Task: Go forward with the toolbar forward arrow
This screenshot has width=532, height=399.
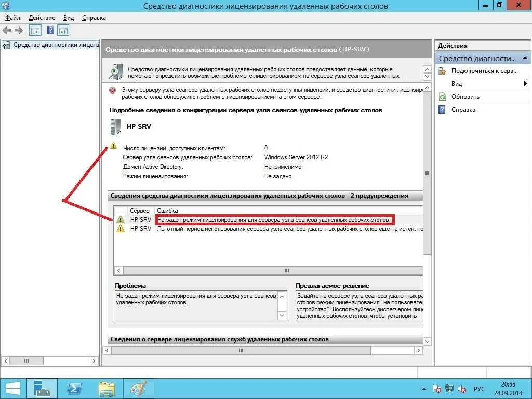Action: (x=19, y=31)
